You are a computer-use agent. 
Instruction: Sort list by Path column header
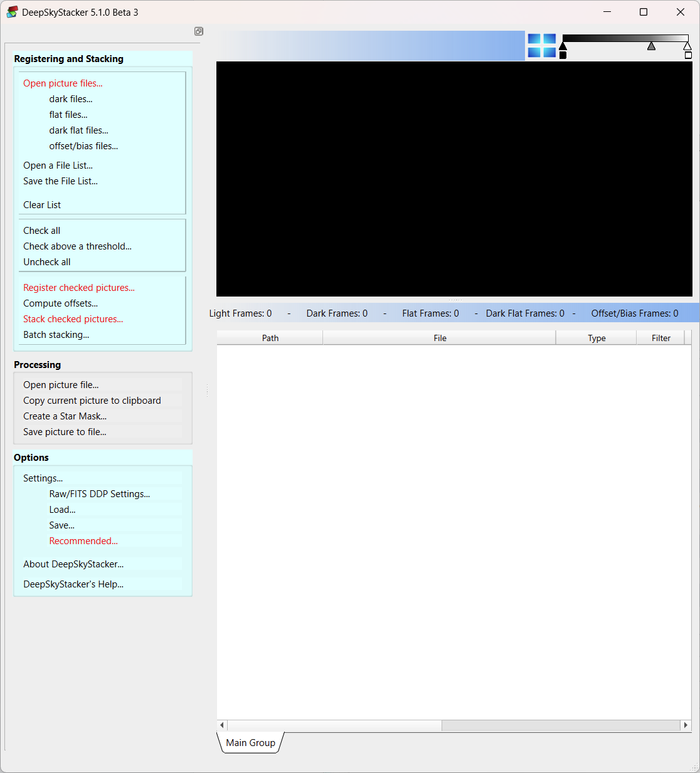click(x=270, y=338)
